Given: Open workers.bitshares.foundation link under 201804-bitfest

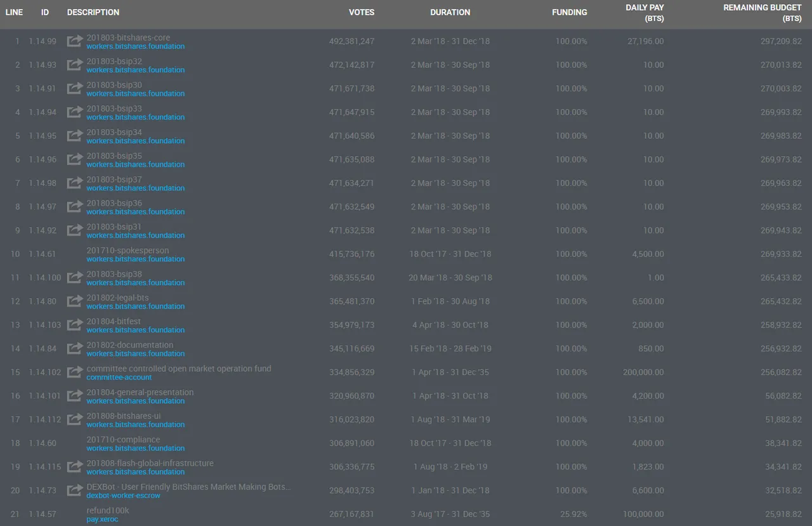Looking at the screenshot, I should [136, 330].
